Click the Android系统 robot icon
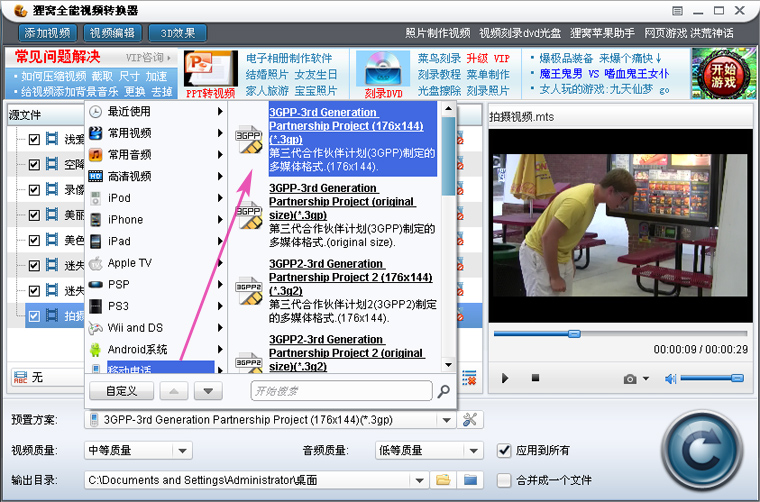760x502 pixels. click(x=96, y=349)
